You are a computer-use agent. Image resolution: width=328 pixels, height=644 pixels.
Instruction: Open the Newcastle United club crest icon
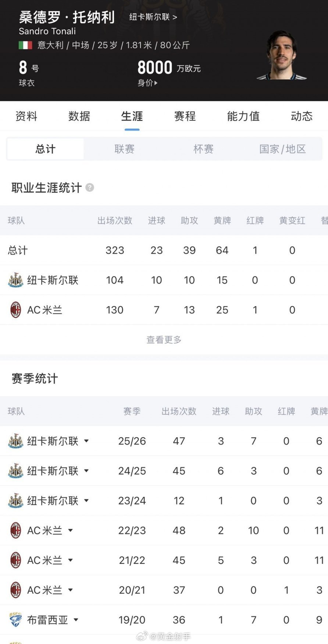tap(15, 280)
